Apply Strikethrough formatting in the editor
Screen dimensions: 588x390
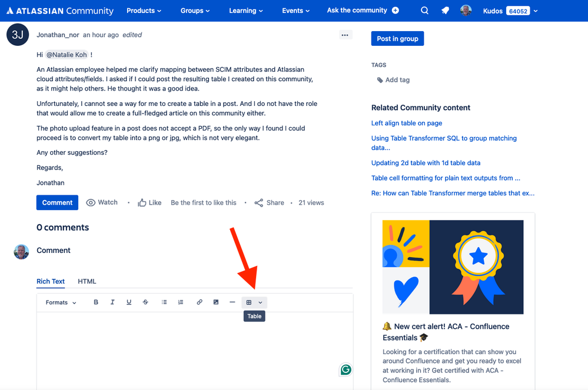pos(145,302)
